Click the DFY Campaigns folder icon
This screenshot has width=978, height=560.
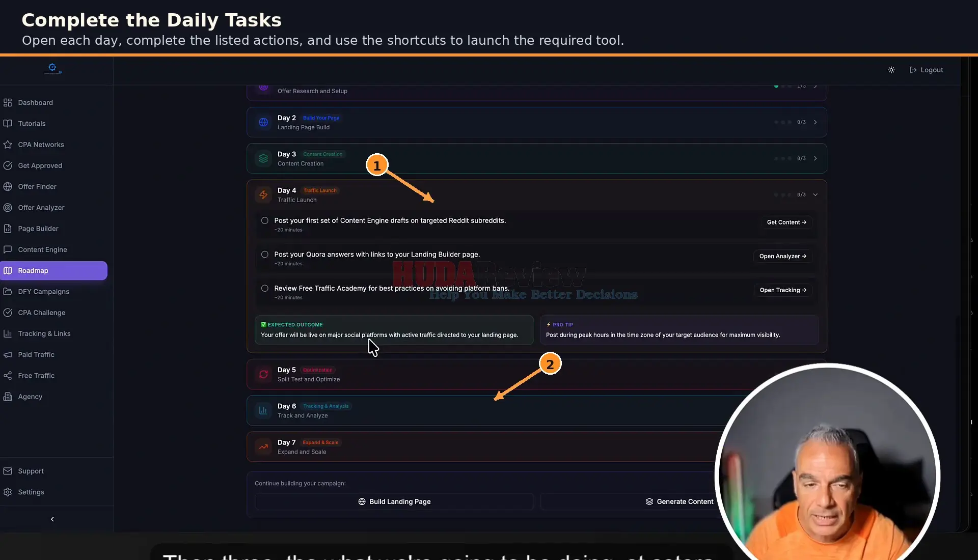[8, 291]
